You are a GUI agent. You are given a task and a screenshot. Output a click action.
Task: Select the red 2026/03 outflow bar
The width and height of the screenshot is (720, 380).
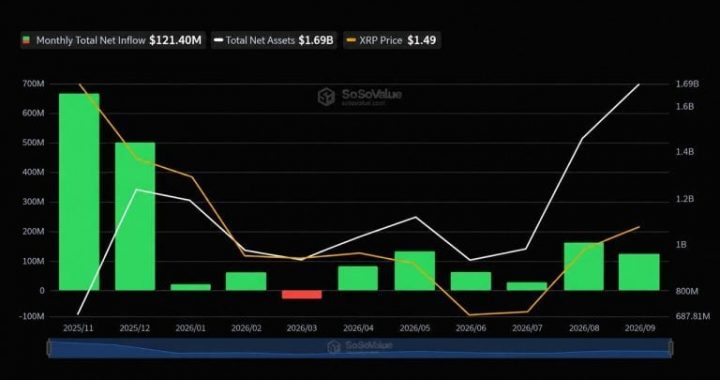click(302, 295)
